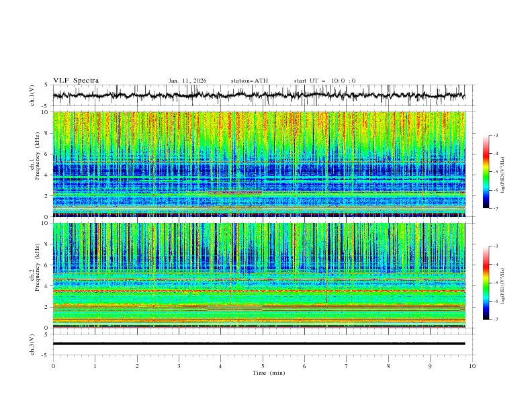The height and width of the screenshot is (411, 532).
Task: Click the time axis tick label "10"
Action: [472, 366]
